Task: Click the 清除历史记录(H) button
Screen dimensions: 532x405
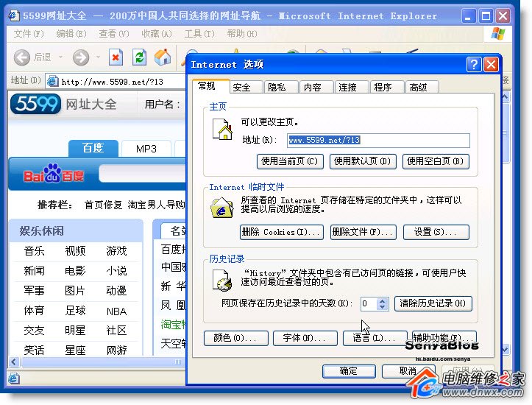Action: pos(433,303)
